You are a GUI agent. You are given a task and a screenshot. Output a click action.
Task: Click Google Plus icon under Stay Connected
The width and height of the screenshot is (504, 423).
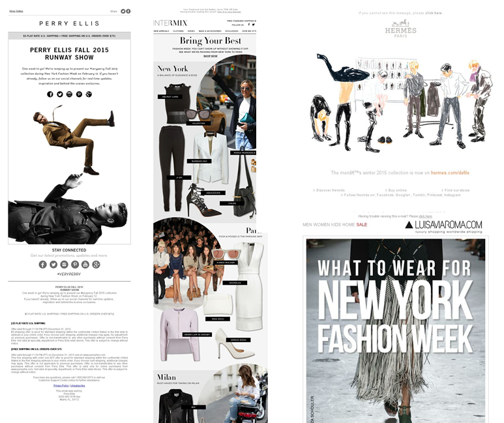[96, 265]
